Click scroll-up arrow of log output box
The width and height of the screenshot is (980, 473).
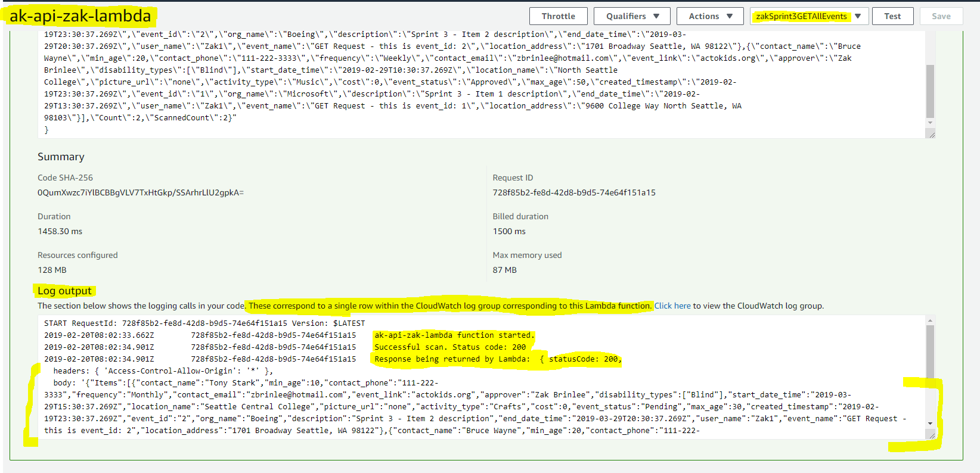click(x=930, y=320)
